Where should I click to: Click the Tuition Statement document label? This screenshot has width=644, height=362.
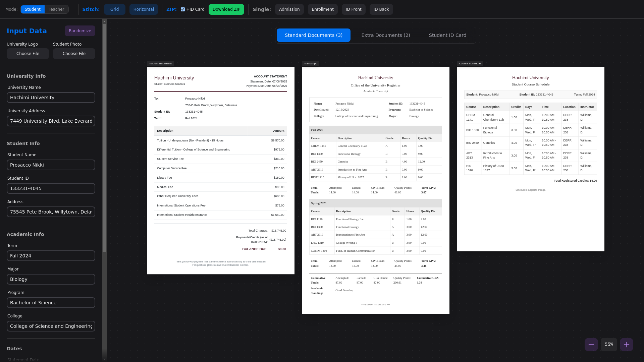160,64
